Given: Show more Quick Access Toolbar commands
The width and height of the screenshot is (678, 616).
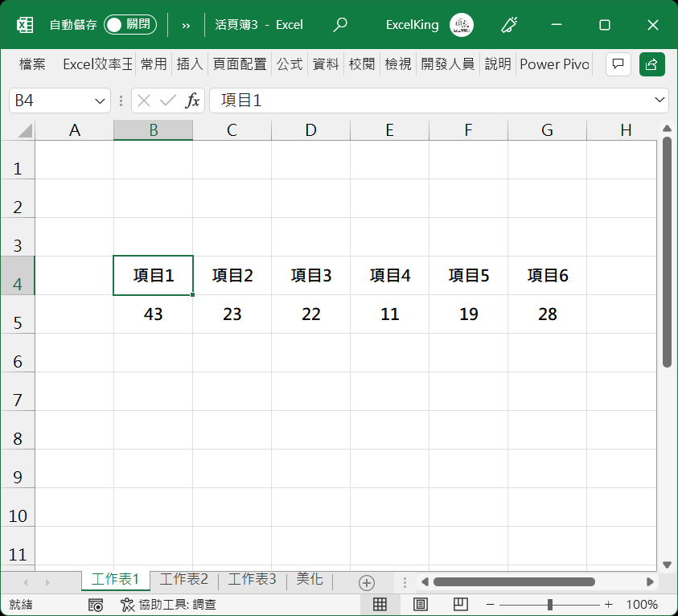Looking at the screenshot, I should [186, 25].
